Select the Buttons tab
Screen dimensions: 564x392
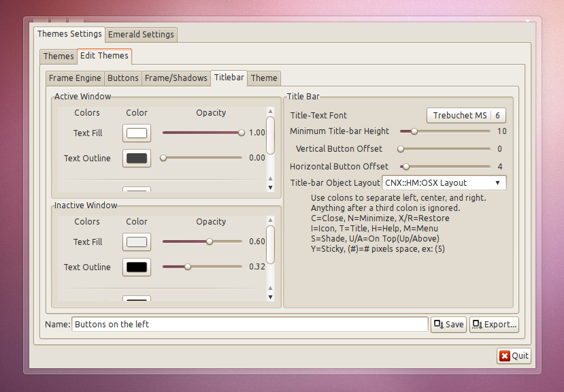pos(123,78)
